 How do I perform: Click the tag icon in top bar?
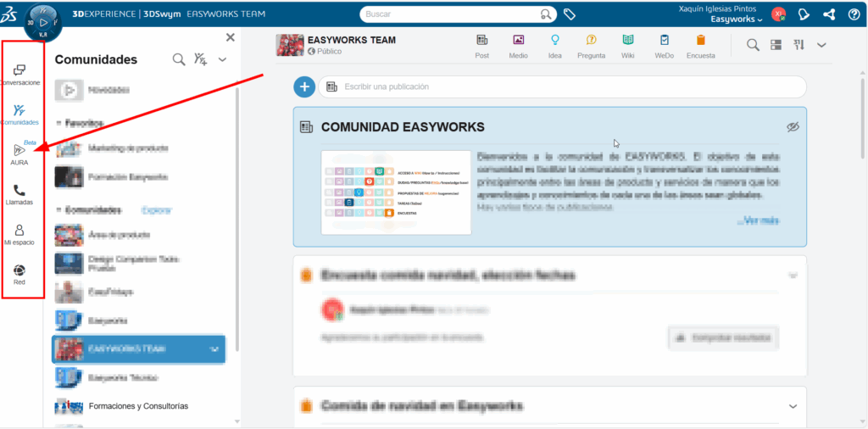tap(569, 14)
